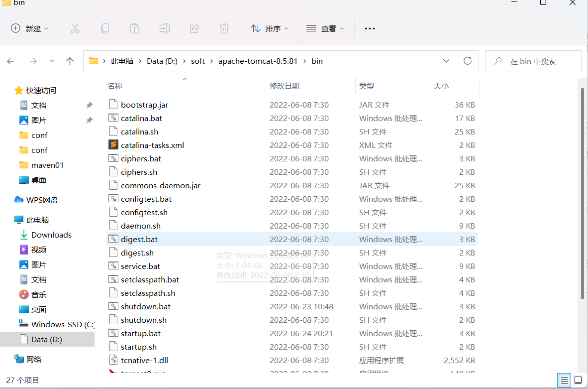Open 快速访问 in the sidebar
Screen dimensions: 588x389
35,90
